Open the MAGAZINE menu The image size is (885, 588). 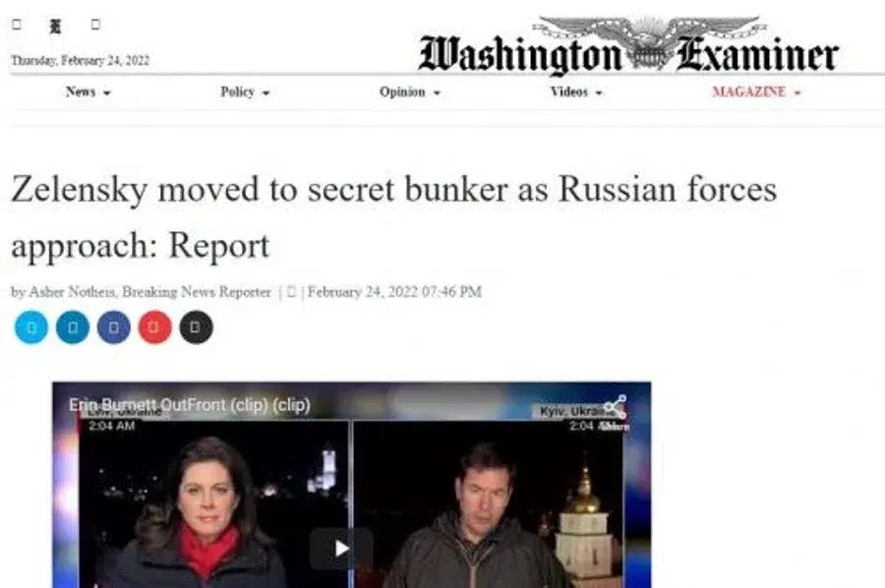click(x=756, y=92)
